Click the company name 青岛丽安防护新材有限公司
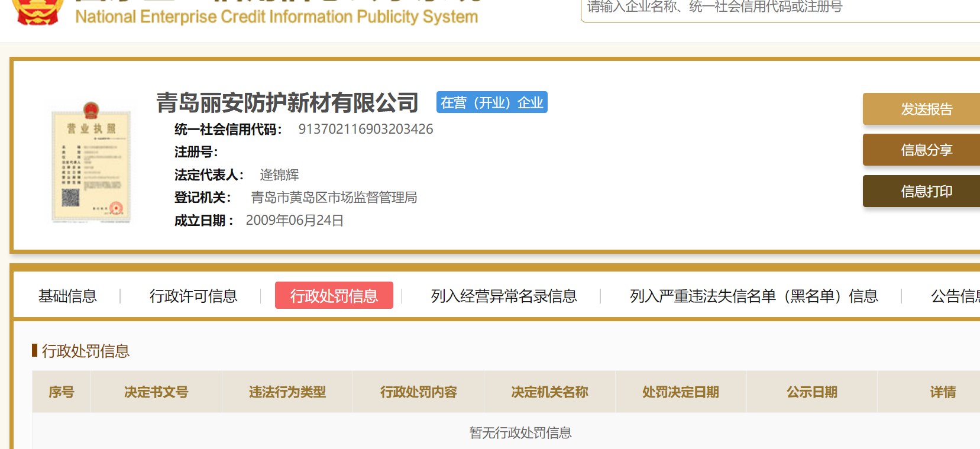 pos(287,103)
